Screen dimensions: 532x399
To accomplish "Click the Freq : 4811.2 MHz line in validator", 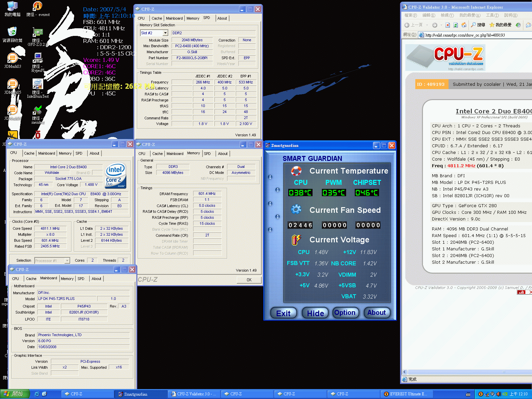I will point(468,166).
